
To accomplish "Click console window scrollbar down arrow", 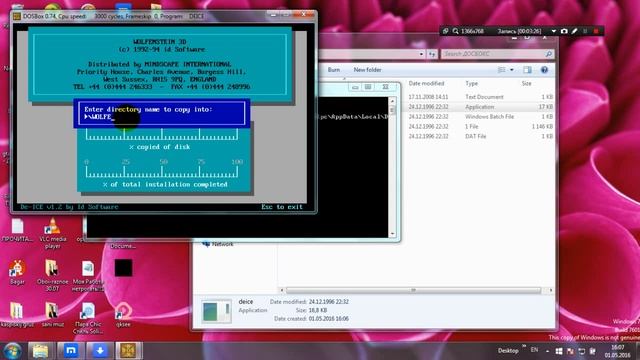I will [392, 233].
